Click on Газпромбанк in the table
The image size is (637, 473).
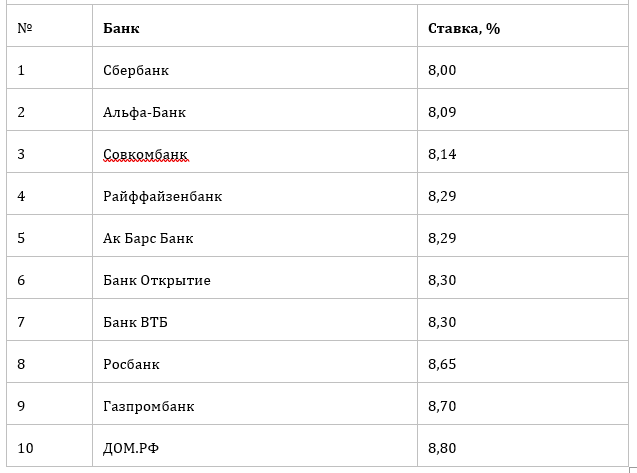[148, 406]
